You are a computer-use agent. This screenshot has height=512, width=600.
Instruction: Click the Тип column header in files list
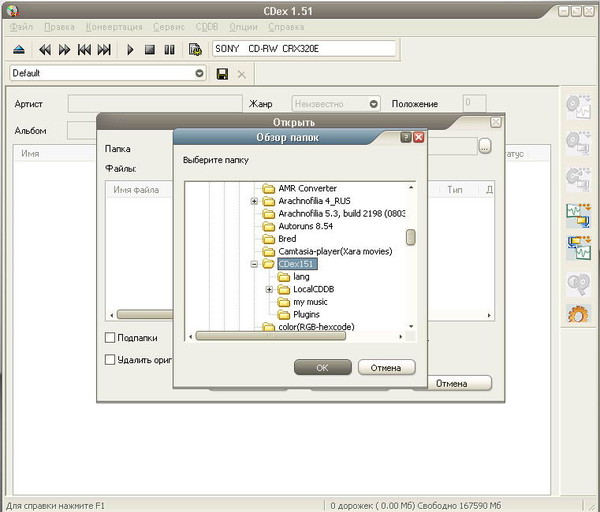point(455,189)
